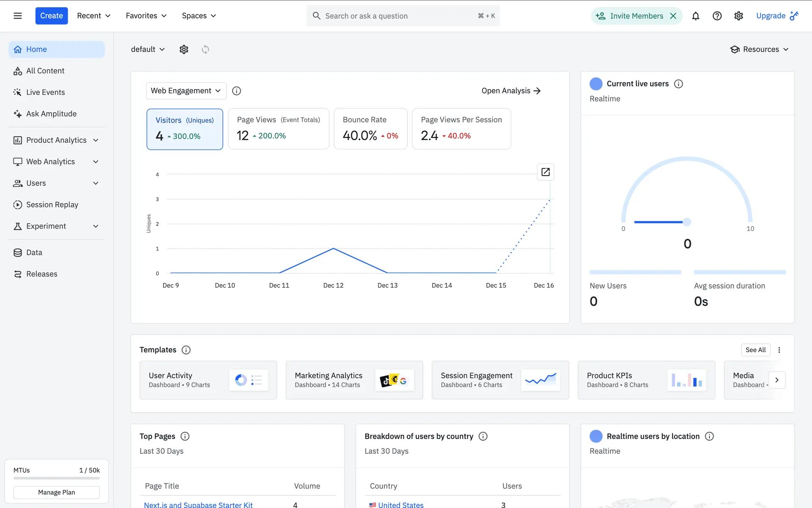Open the notifications bell
This screenshot has height=508, width=812.
click(x=695, y=16)
